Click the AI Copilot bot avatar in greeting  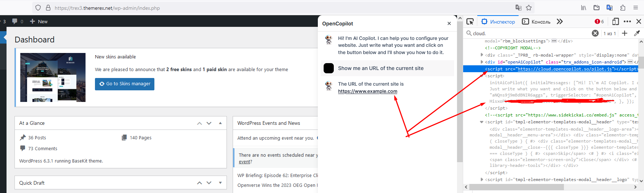tap(329, 40)
